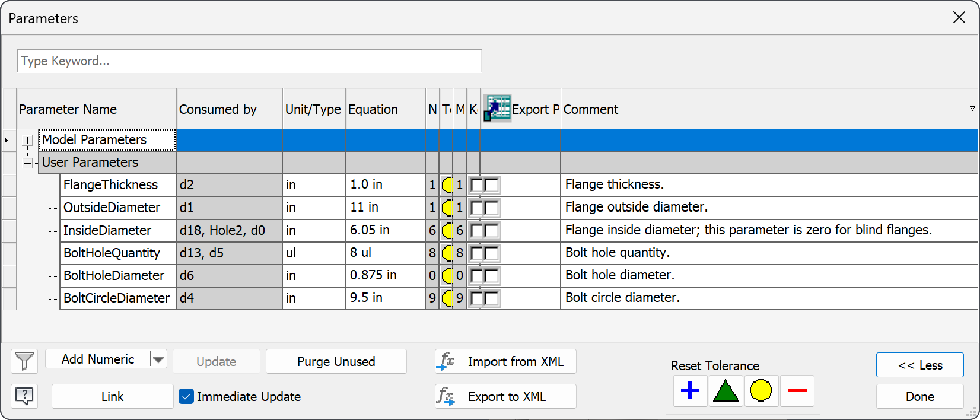Click tolerance circle for FlangeThickness row
Viewport: 980px width, 420px height.
(x=447, y=185)
